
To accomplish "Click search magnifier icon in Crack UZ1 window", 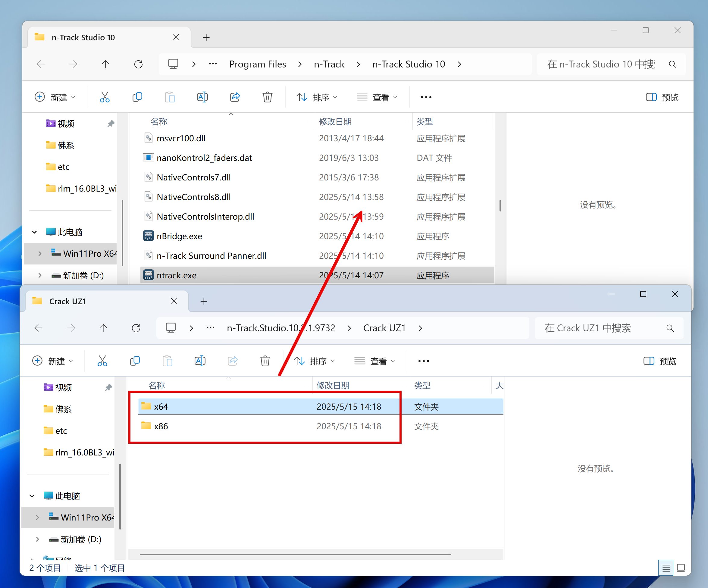I will tap(670, 328).
